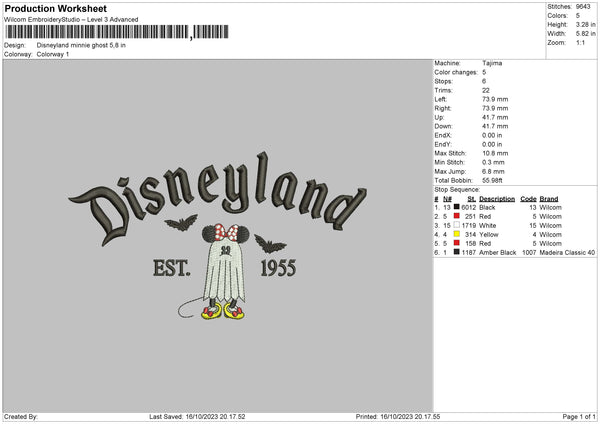Select the Height value '3.28 in'

click(585, 24)
